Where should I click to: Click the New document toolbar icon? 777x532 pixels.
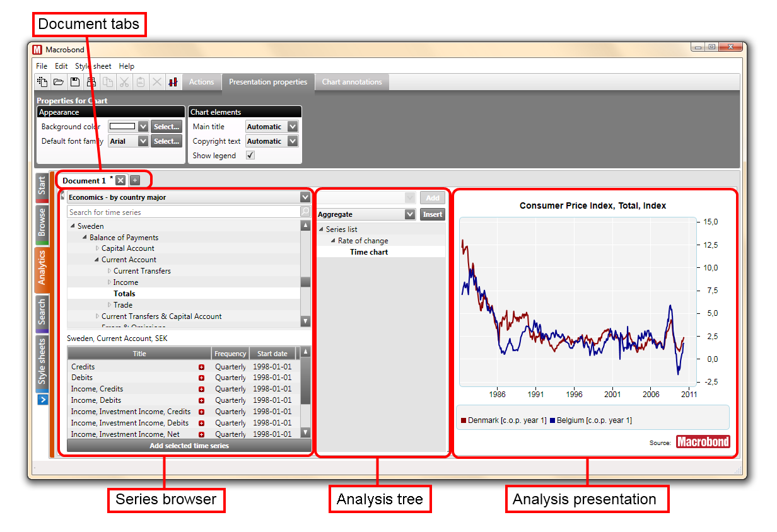(x=42, y=82)
